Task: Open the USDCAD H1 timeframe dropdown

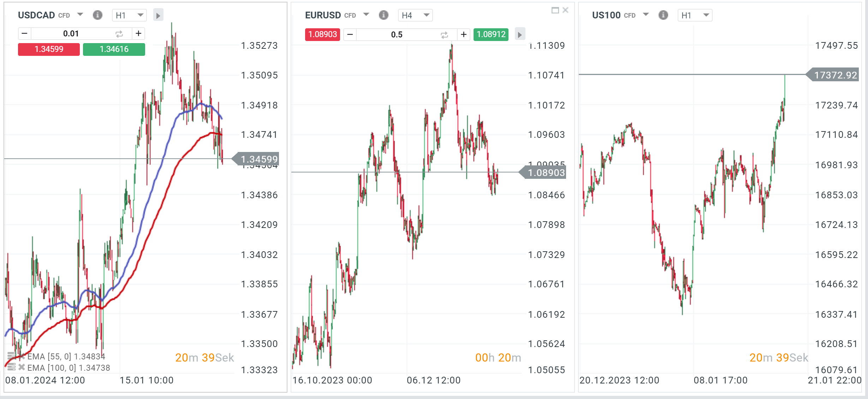Action: [x=129, y=15]
